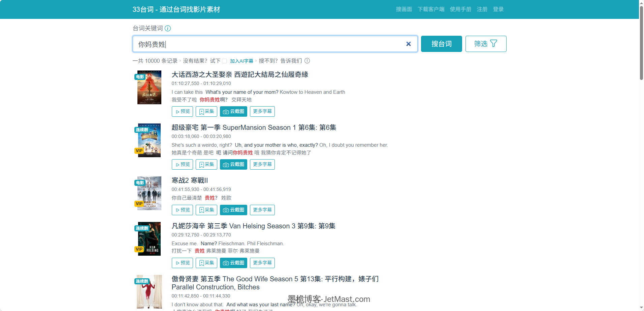Viewport: 644px width, 311px height.
Task: Click 采集 for 超级豪宅 第一季
Action: 206,164
